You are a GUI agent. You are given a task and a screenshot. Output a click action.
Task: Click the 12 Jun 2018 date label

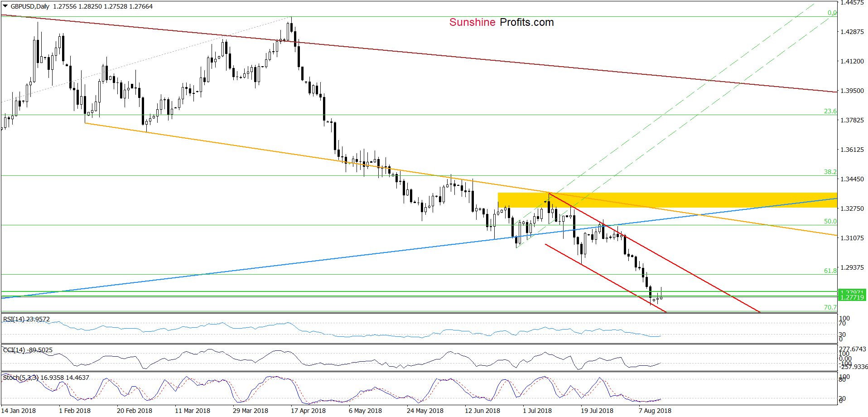click(x=482, y=411)
